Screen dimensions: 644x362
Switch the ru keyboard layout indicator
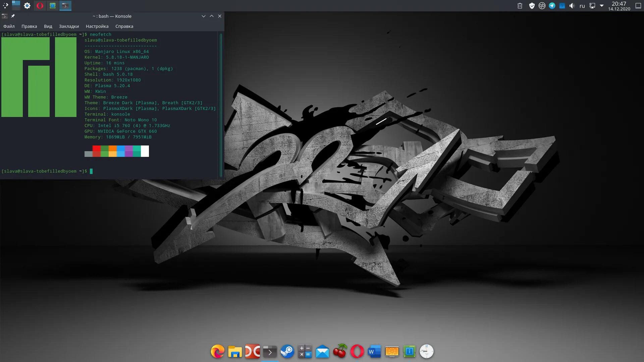pos(582,6)
